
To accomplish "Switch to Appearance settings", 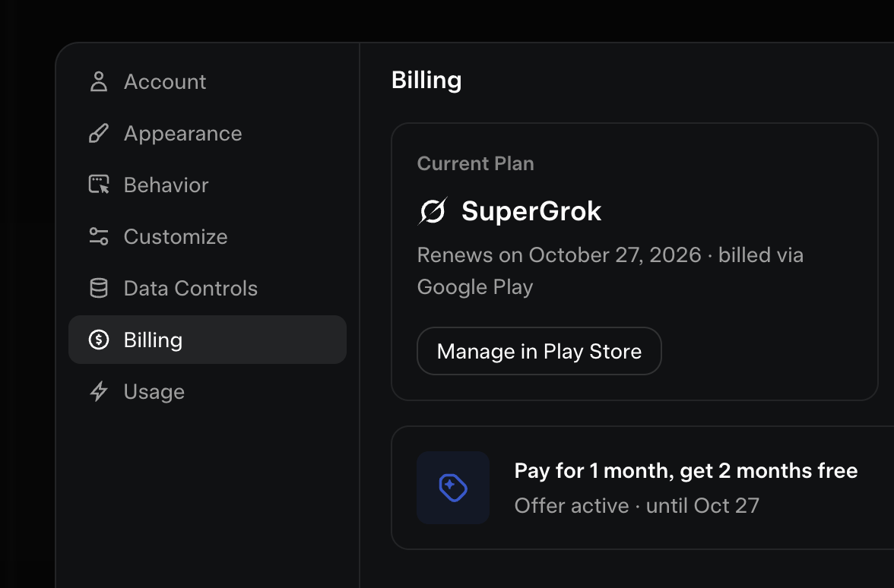I will tap(208, 134).
